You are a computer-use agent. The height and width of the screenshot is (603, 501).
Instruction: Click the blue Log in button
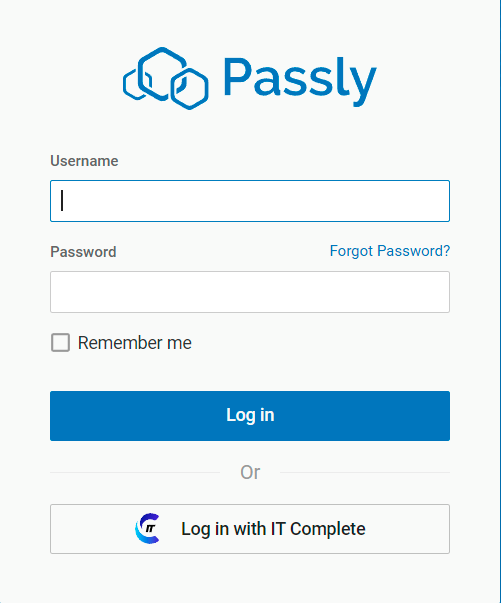click(x=250, y=416)
